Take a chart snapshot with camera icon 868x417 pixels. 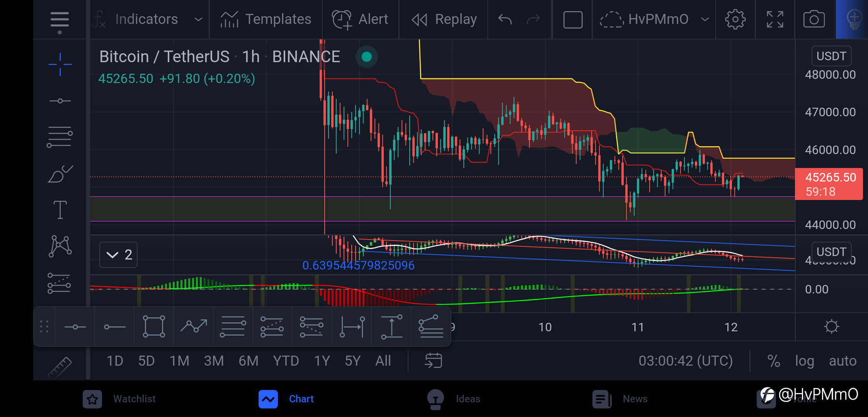[814, 19]
